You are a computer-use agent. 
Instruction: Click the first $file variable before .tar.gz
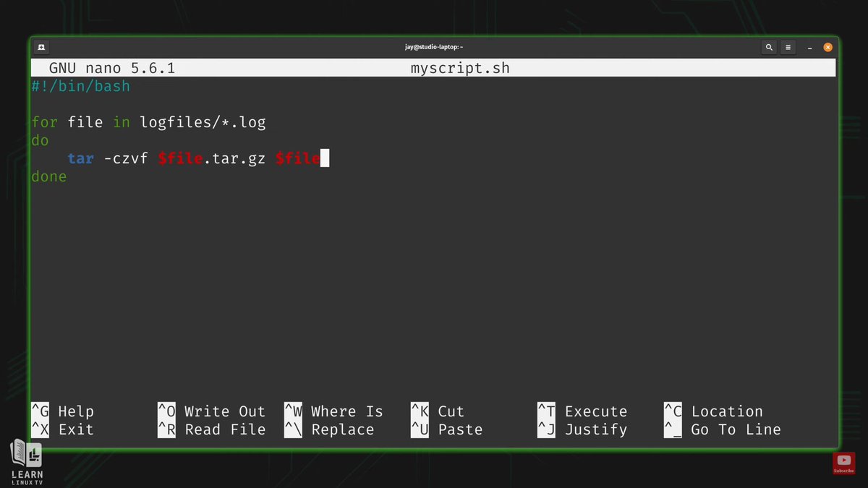[x=180, y=158]
